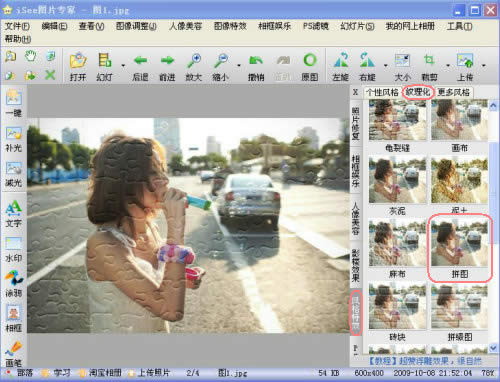Apply 一键 one-click fix in sidebar

(14, 103)
